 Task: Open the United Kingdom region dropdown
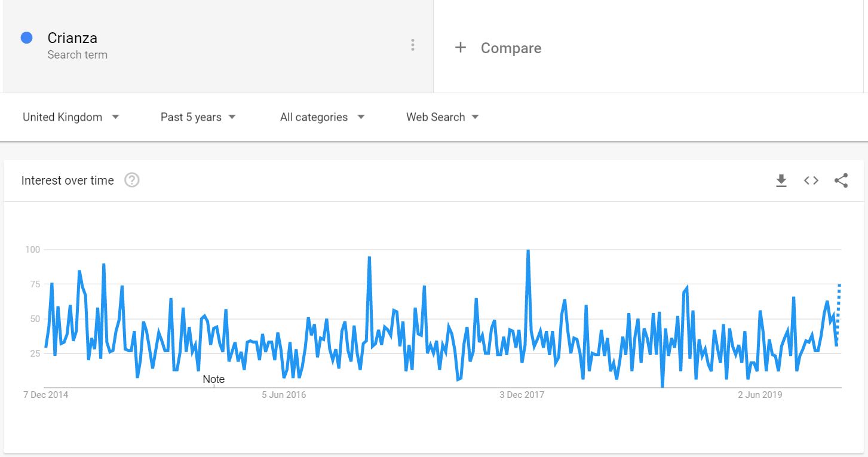click(x=71, y=117)
